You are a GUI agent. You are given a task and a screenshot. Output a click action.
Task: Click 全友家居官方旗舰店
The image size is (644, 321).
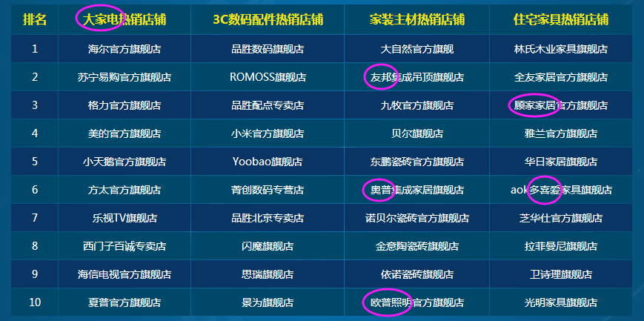(x=560, y=77)
